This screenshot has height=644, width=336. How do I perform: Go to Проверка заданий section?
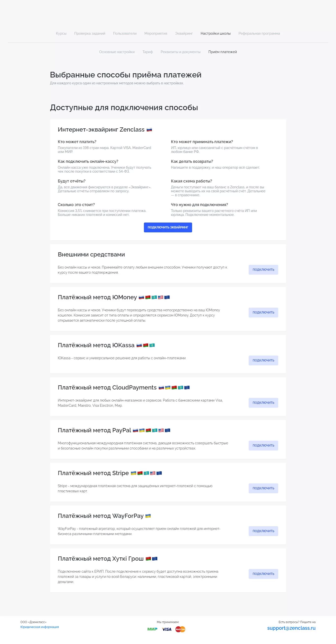coord(90,33)
